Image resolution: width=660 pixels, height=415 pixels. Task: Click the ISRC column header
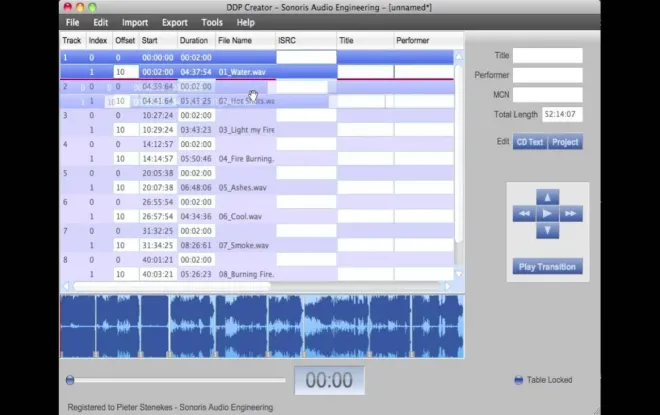tap(306, 40)
